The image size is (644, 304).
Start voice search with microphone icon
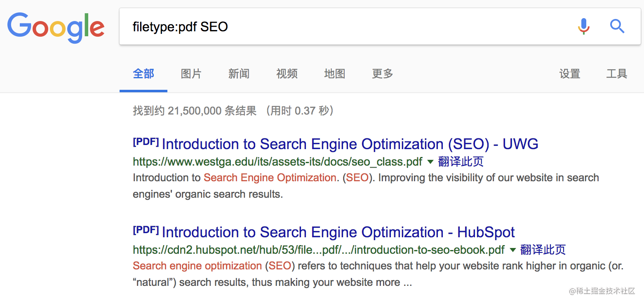pos(583,27)
